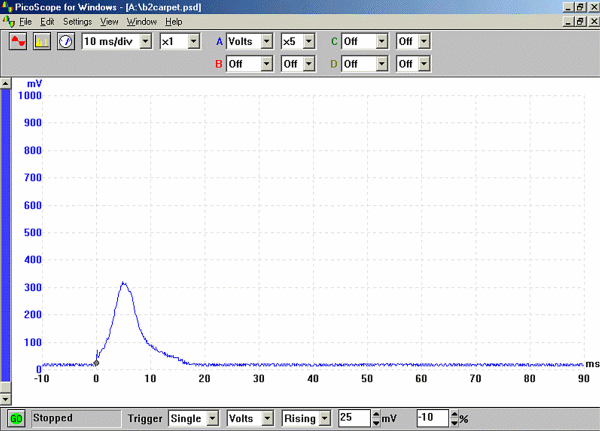Open the x1 time multiplier dropdown

194,42
